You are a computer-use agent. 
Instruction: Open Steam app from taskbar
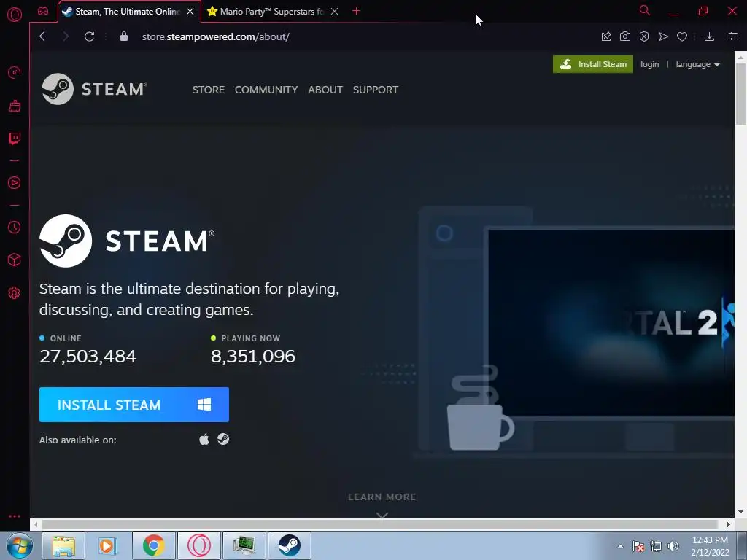pos(289,545)
